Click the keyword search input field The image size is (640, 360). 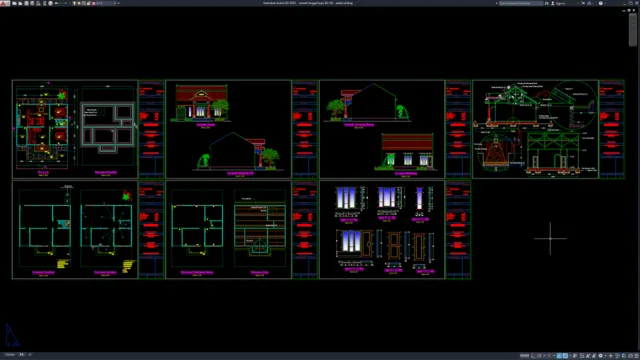pos(521,3)
